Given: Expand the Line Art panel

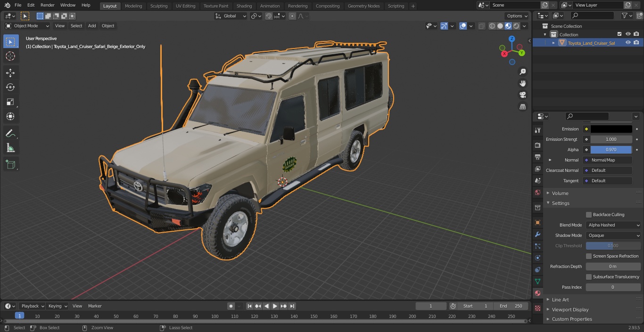Looking at the screenshot, I should [x=560, y=300].
